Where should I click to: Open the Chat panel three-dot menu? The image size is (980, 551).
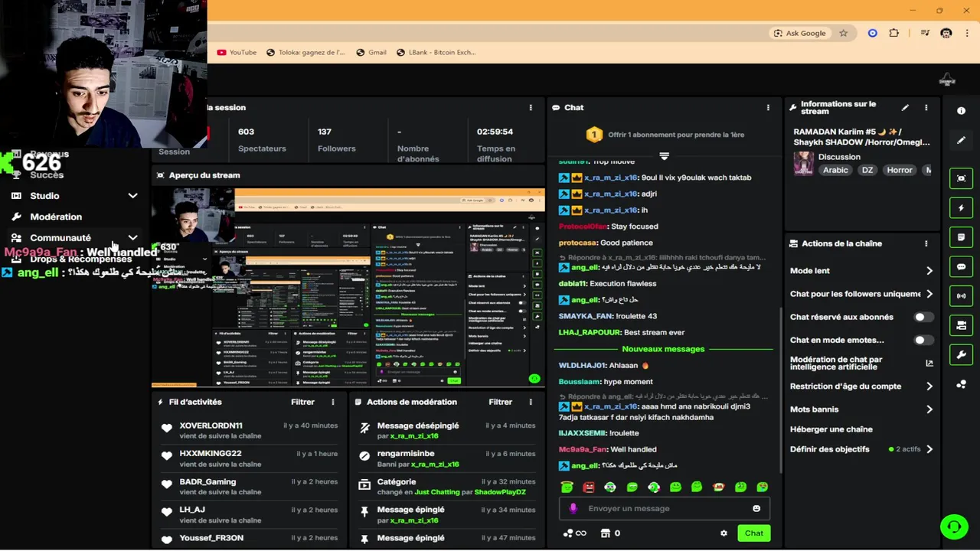point(768,108)
